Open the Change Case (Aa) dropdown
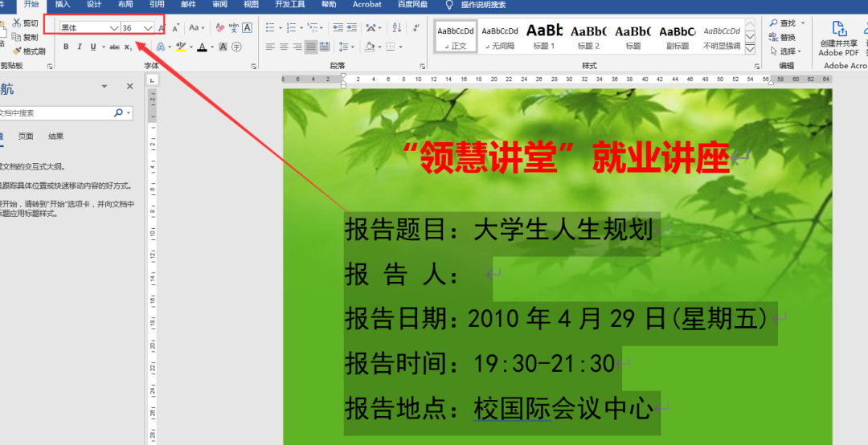The width and height of the screenshot is (868, 445). click(x=197, y=27)
